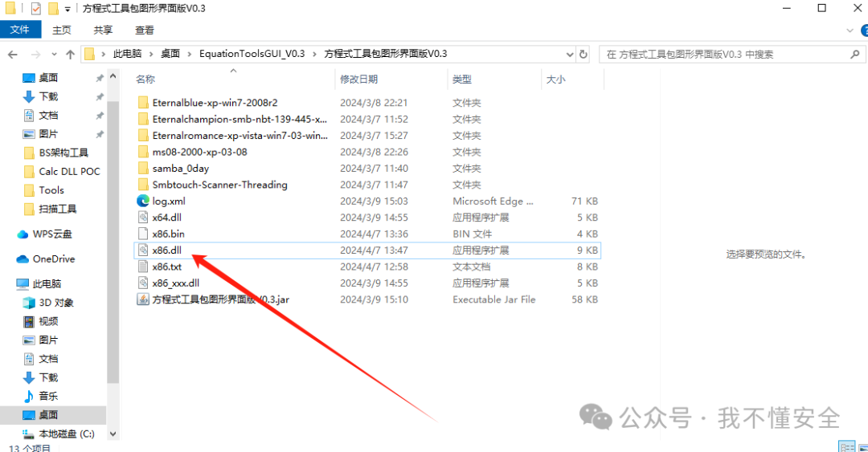Viewport: 868px width, 452px height.
Task: Expand the chevron after 此电脑 in the address bar
Action: pyautogui.click(x=150, y=54)
